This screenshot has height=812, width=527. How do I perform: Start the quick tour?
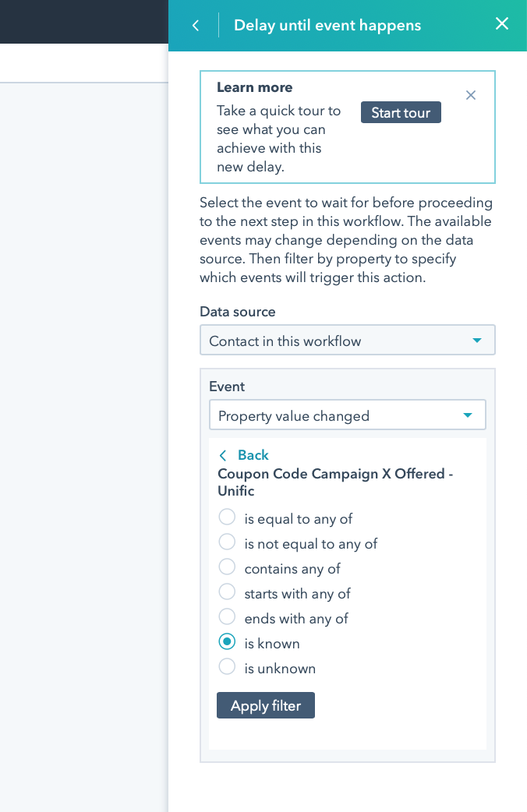pos(401,112)
